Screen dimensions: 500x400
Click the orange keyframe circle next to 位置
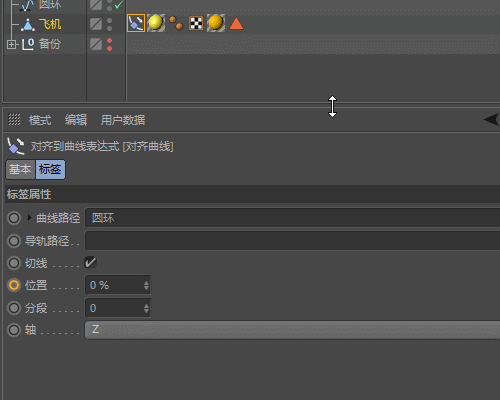[14, 285]
